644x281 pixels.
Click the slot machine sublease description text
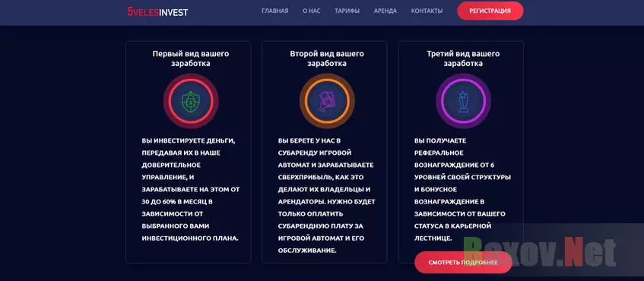(x=326, y=195)
